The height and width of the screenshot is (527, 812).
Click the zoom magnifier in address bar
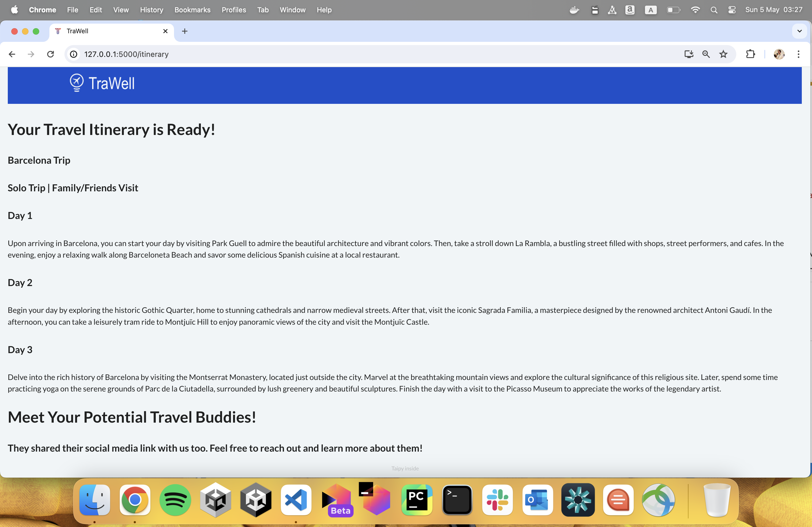[x=706, y=54]
